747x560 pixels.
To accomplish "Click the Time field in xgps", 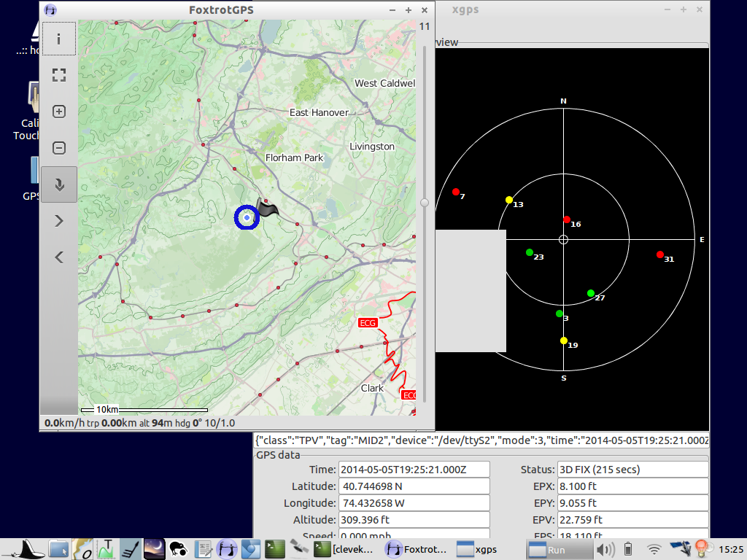I will pyautogui.click(x=414, y=470).
